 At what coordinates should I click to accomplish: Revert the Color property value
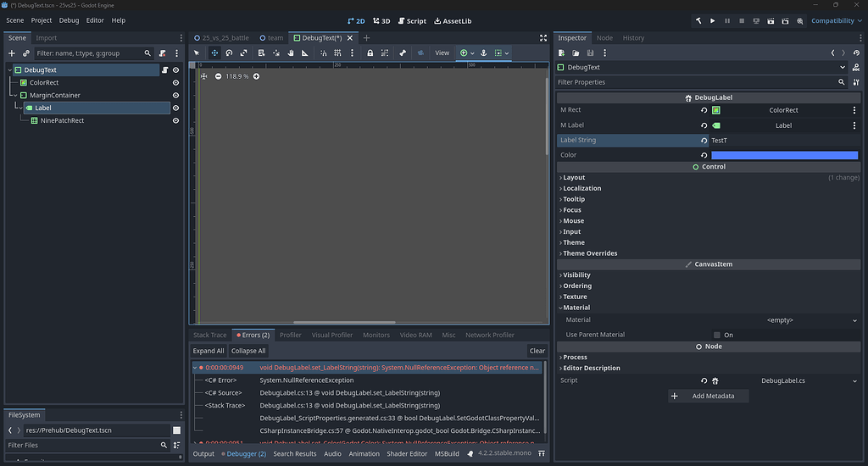coord(704,156)
